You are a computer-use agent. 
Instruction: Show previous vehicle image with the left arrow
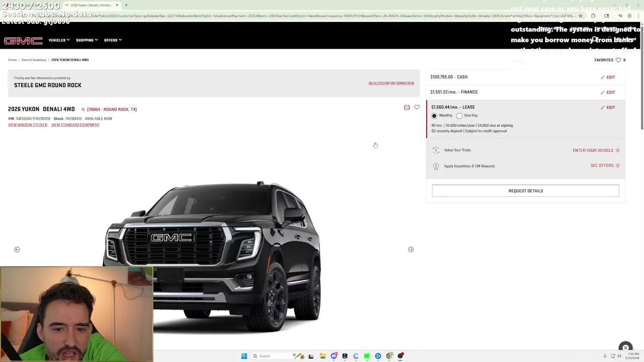[x=17, y=249]
